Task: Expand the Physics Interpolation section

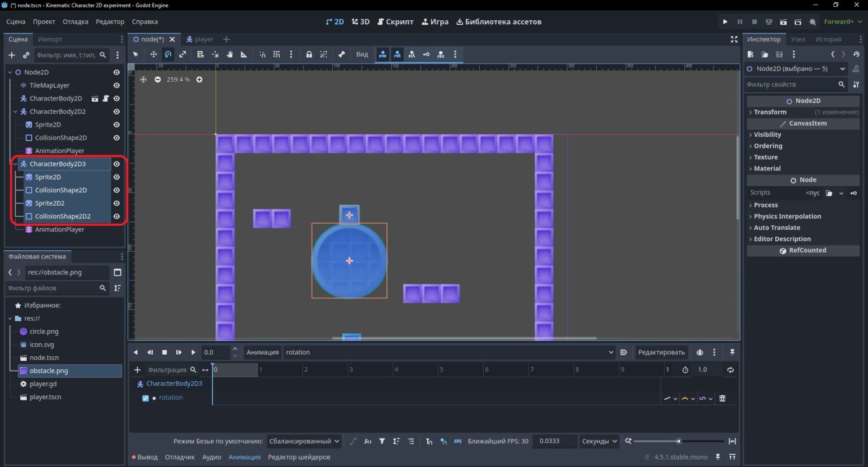Action: (803, 216)
